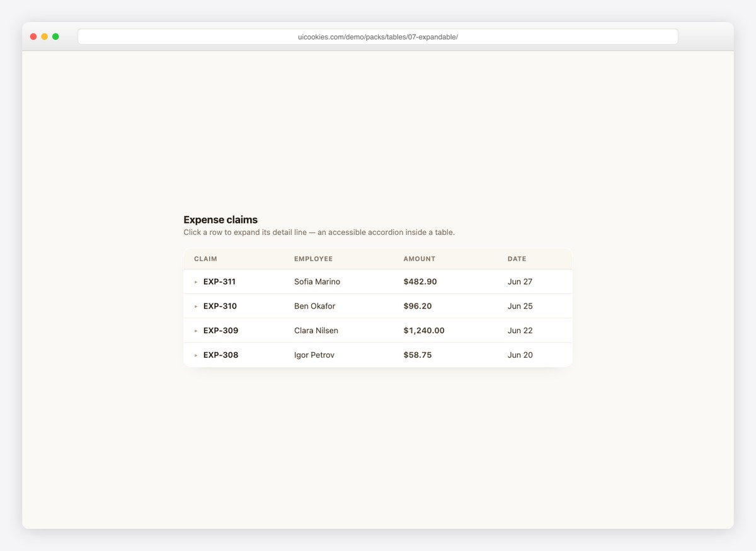This screenshot has height=551, width=756.
Task: Click the accordion description subtitle text
Action: (319, 232)
